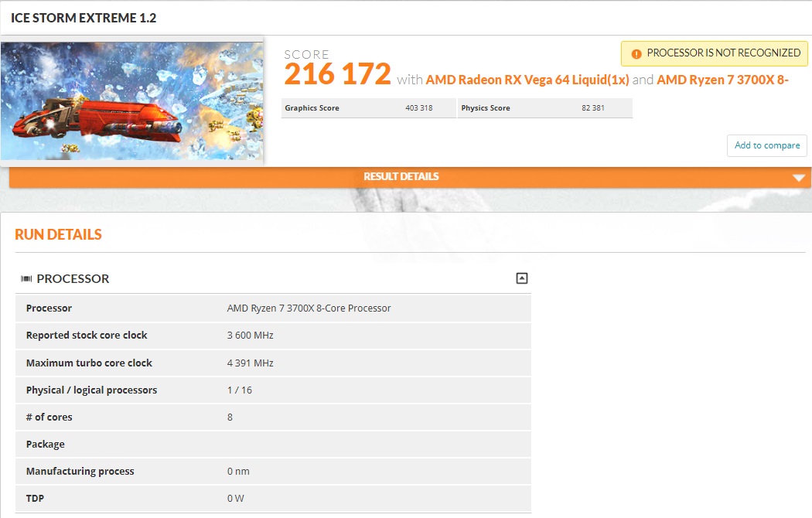Click the SCORE caption above the result

click(306, 54)
